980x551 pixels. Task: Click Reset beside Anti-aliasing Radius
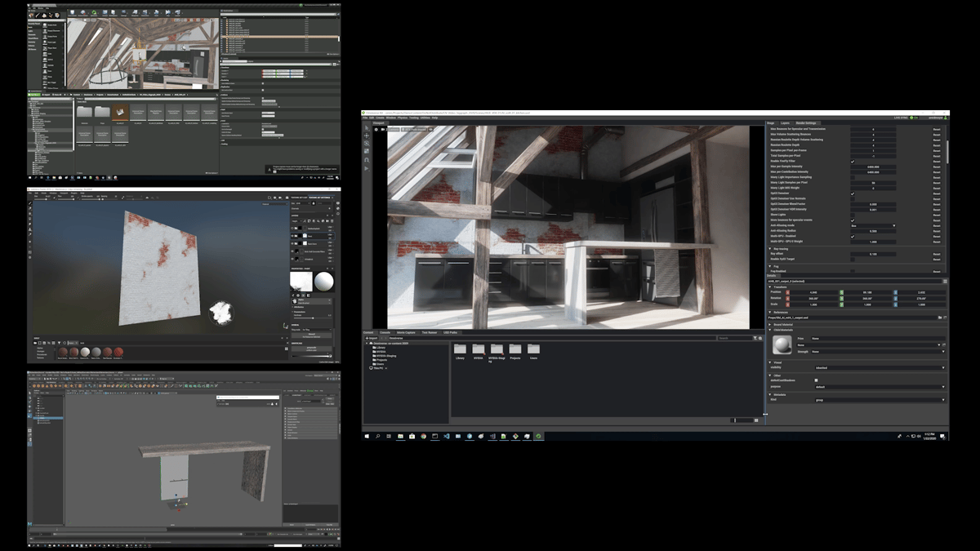tap(937, 231)
